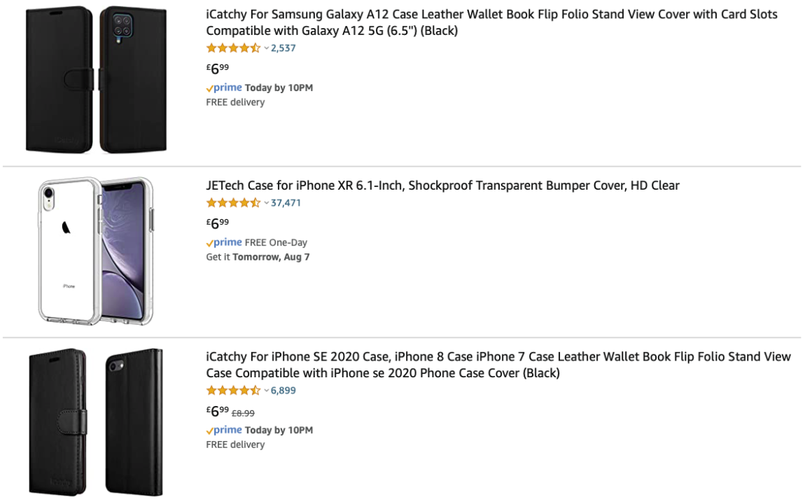Image resolution: width=812 pixels, height=504 pixels.
Task: Click the iCatchy Samsung Galaxy A12 case title
Action: pos(491,22)
